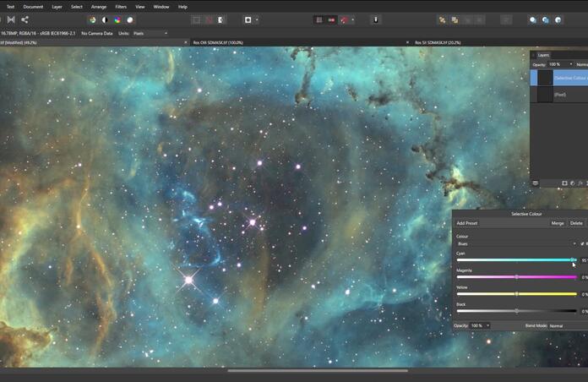The width and height of the screenshot is (588, 382).
Task: Click the Cyan slider track
Action: click(516, 259)
